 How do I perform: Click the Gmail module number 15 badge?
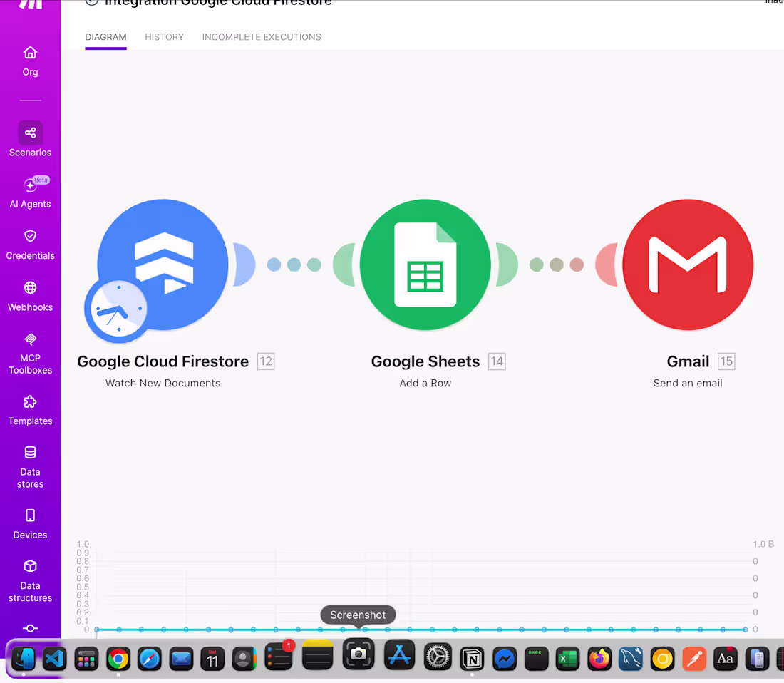tap(726, 361)
